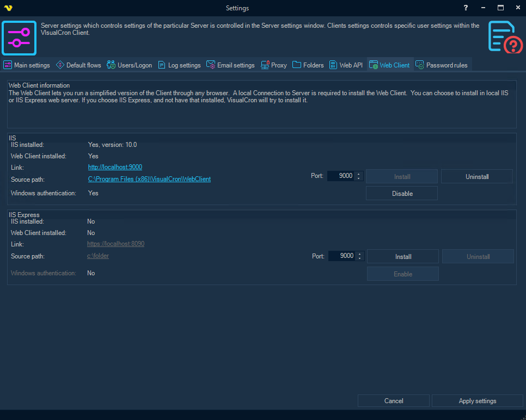This screenshot has width=526, height=420.
Task: Increase the IIS port number with up arrow
Action: coord(358,174)
